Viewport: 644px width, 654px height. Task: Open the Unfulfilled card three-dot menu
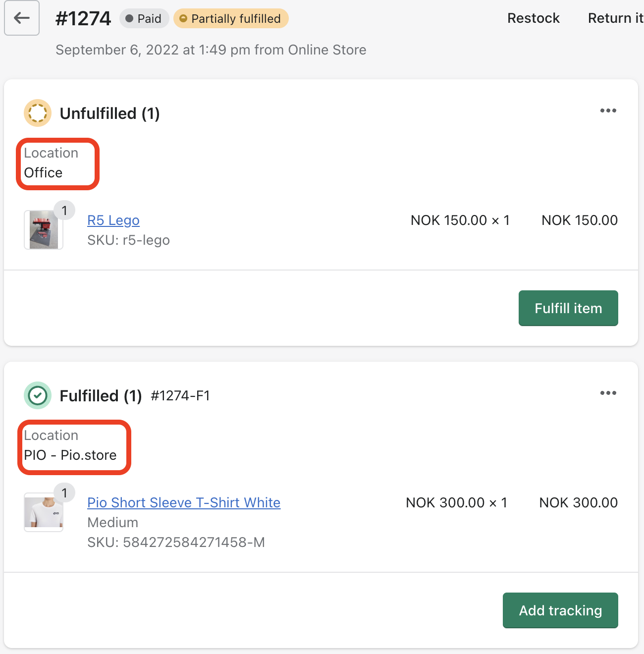pos(608,110)
